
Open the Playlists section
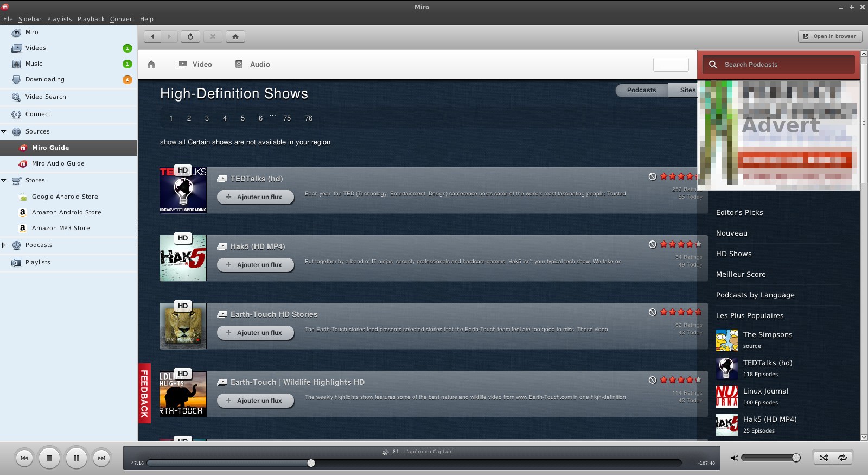pos(68,262)
